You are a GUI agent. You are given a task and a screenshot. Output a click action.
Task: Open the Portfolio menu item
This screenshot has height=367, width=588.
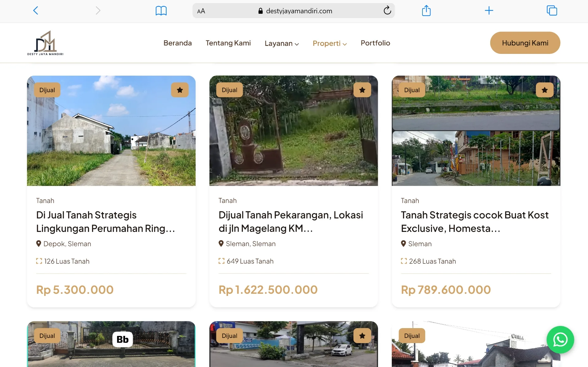375,43
